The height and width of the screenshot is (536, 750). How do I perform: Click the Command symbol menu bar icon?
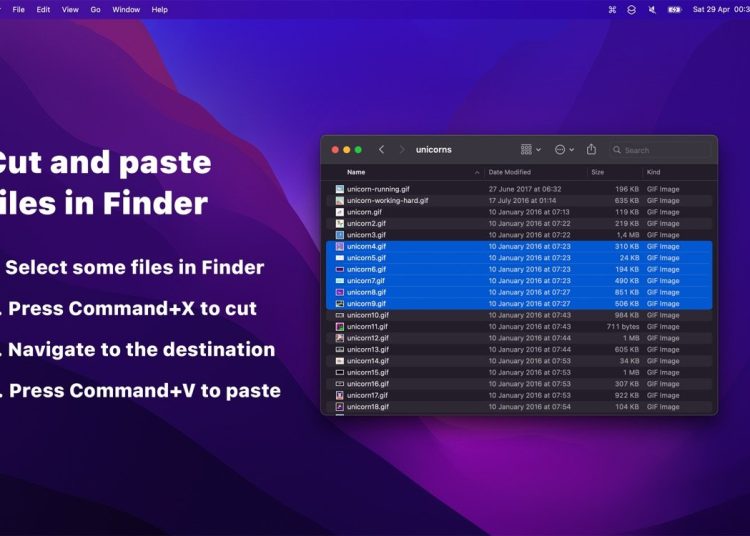click(612, 9)
